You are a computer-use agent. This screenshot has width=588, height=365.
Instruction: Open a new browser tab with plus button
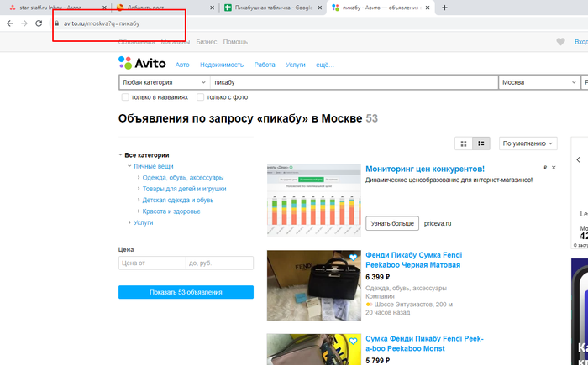click(444, 8)
